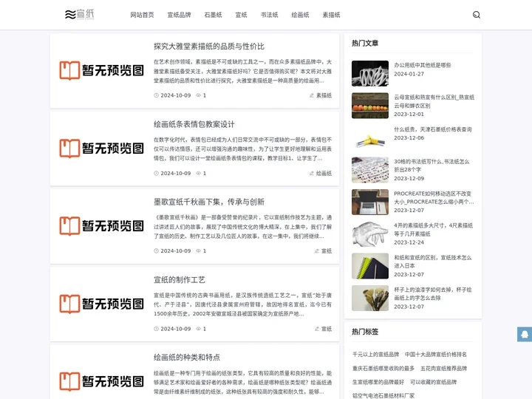Open article 绘画纸的种类和特点
The image size is (532, 399).
pos(187,358)
